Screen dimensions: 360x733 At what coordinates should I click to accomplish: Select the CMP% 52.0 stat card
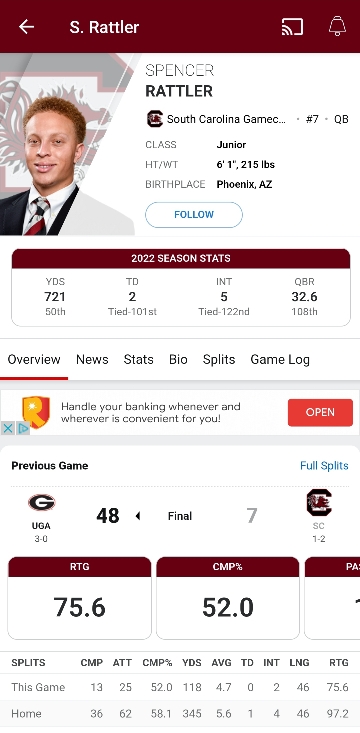point(228,598)
